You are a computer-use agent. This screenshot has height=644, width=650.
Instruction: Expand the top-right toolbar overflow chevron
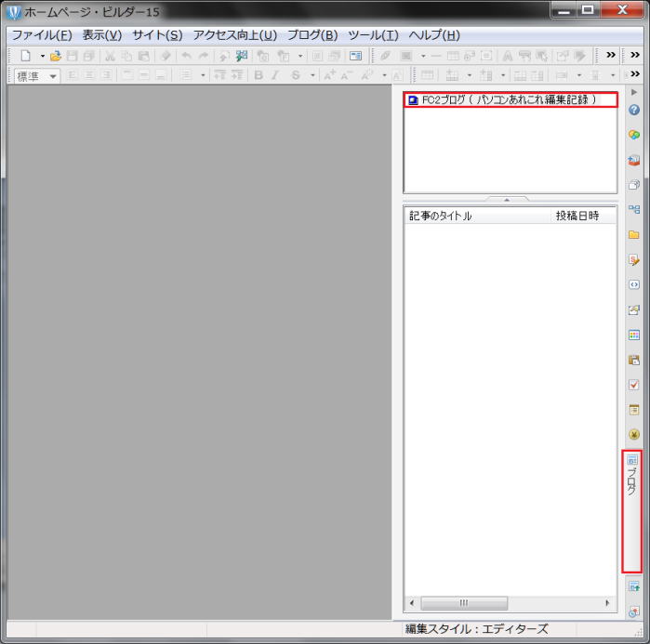635,55
